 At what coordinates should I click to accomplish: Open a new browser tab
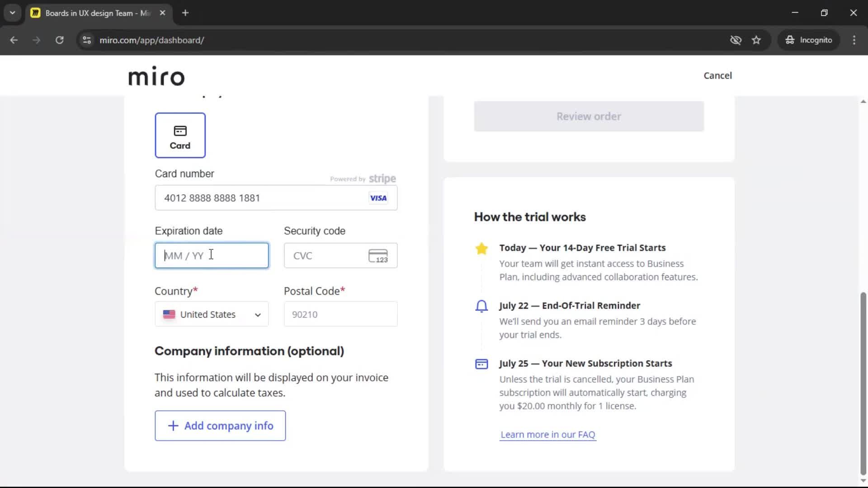(185, 13)
